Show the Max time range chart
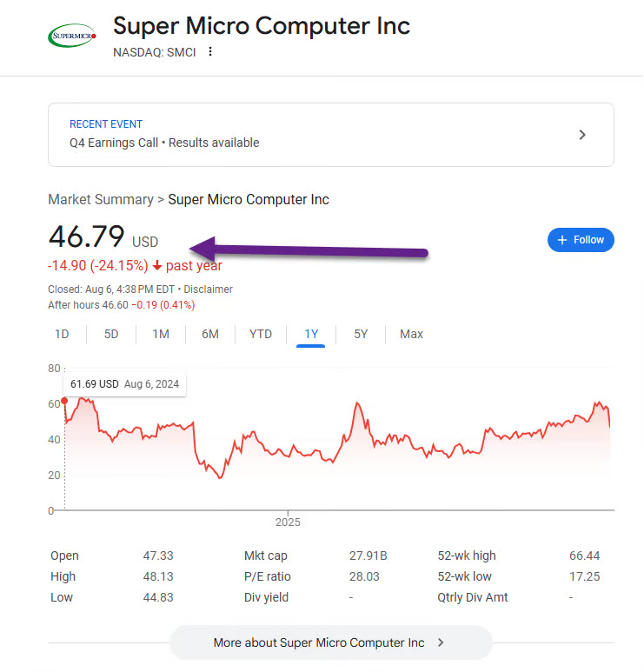This screenshot has width=644, height=672. (411, 335)
